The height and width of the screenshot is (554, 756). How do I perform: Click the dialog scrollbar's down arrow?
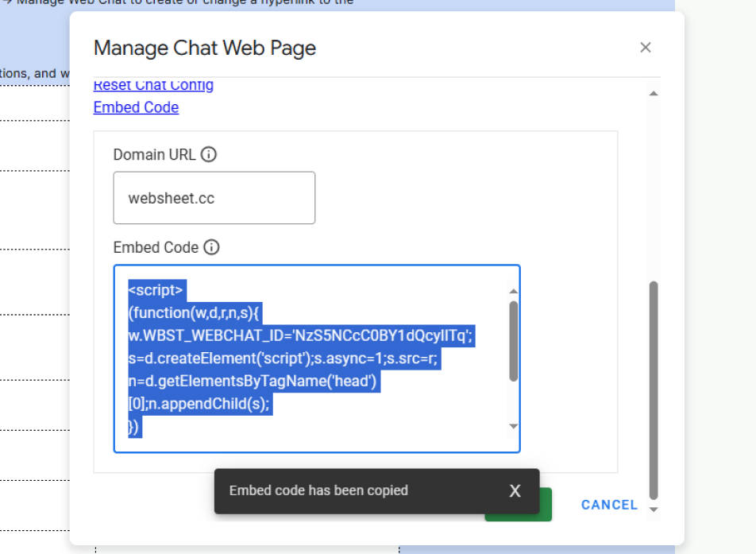(x=653, y=509)
